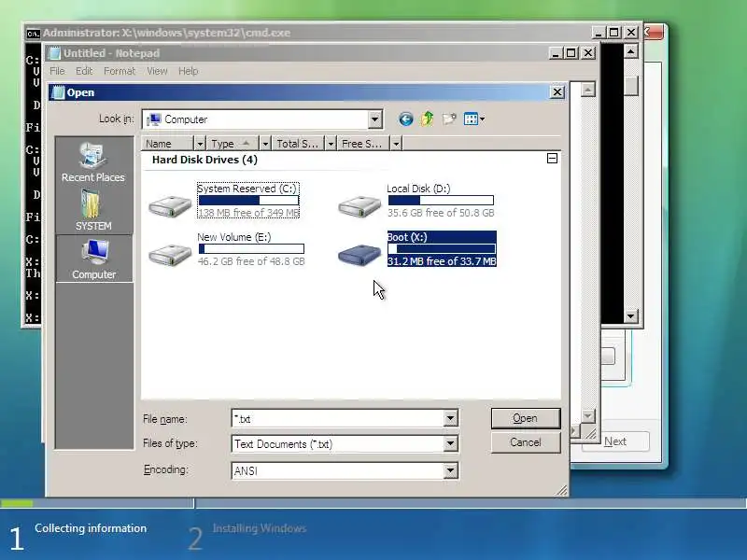This screenshot has height=560, width=747.
Task: Expand the Files of type drop-down
Action: (x=450, y=444)
